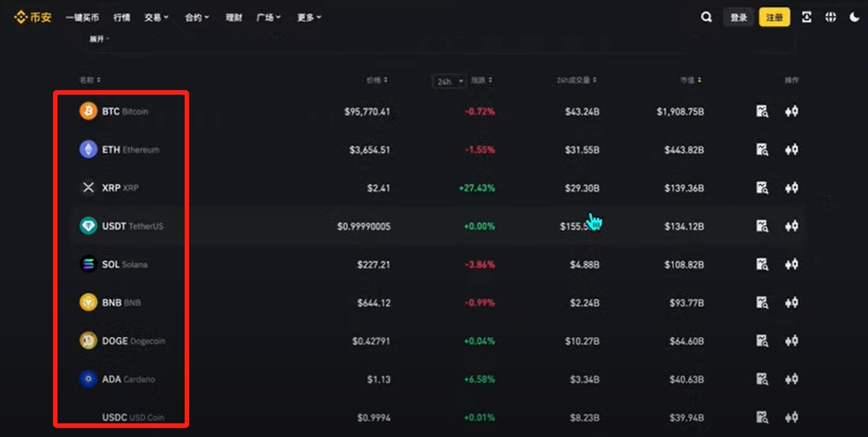Click the ETH Ethereum coin icon

point(88,149)
